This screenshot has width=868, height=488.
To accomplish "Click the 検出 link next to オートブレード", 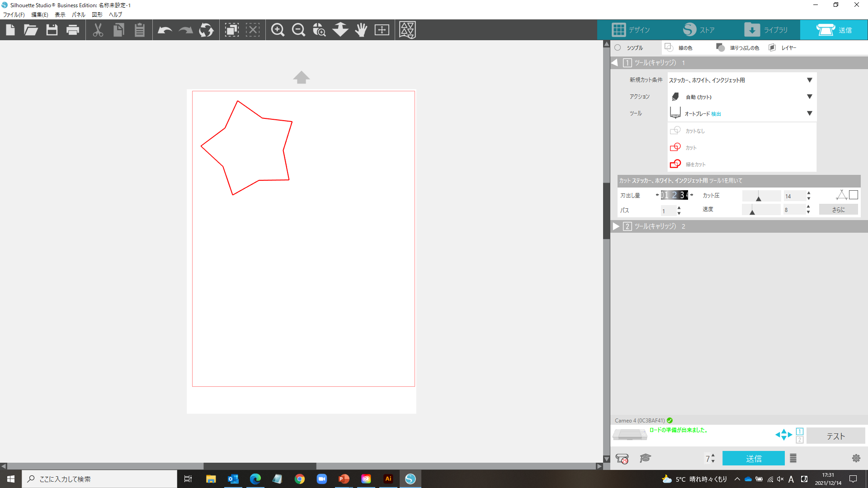I will 716,114.
